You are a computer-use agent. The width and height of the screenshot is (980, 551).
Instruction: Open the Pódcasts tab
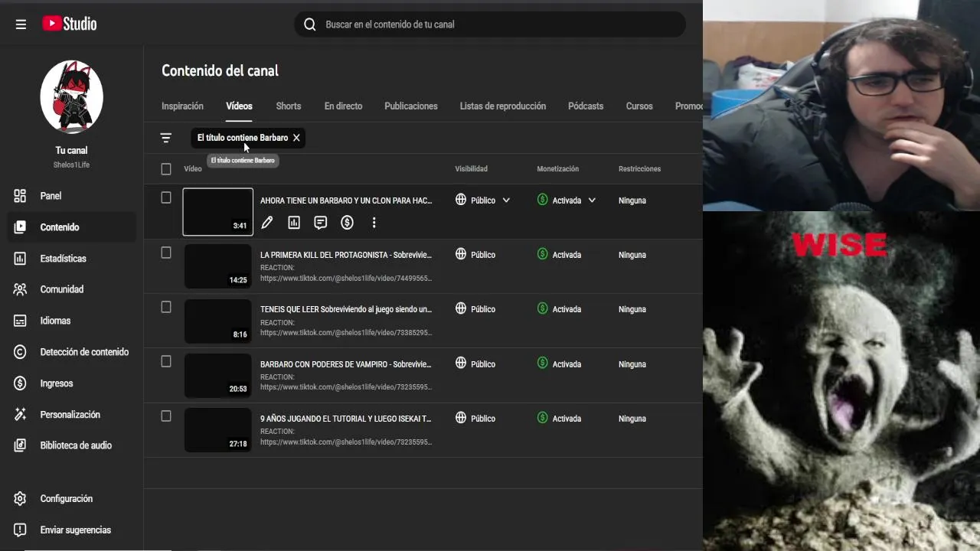(586, 106)
